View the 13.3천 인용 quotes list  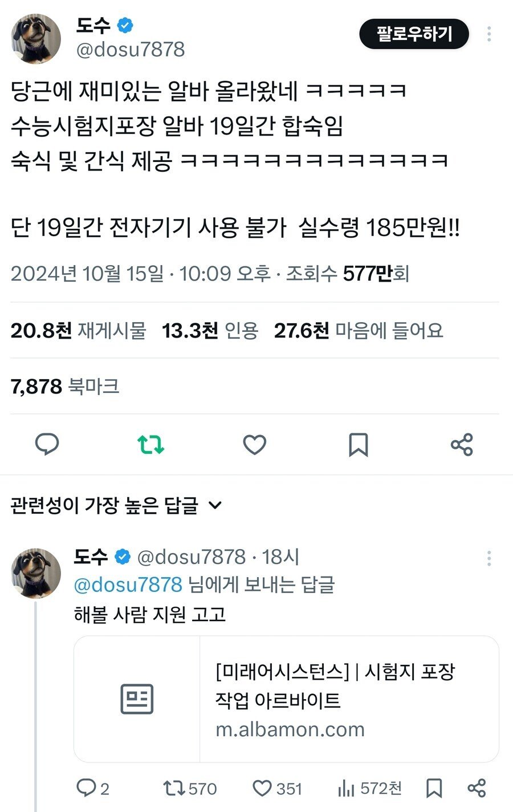[x=210, y=331]
